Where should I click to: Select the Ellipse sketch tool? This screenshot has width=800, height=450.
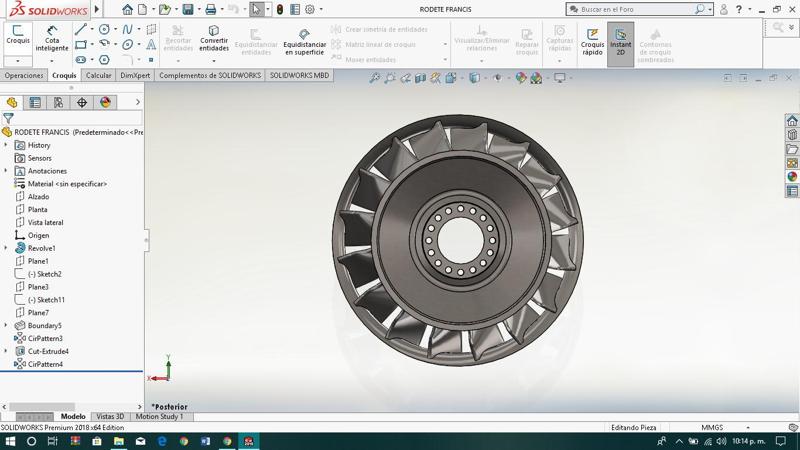[x=128, y=45]
